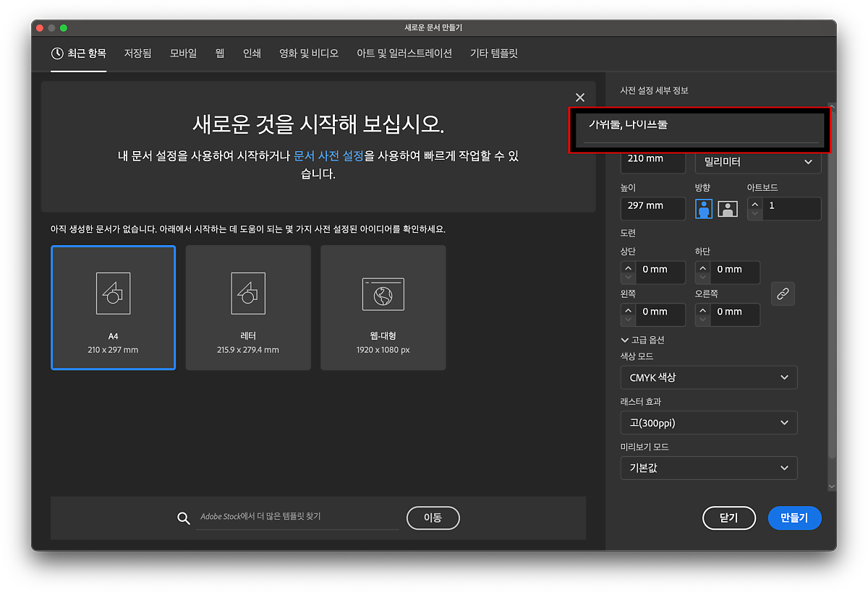Switch to the 모바일 tab
This screenshot has width=868, height=592.
[183, 53]
